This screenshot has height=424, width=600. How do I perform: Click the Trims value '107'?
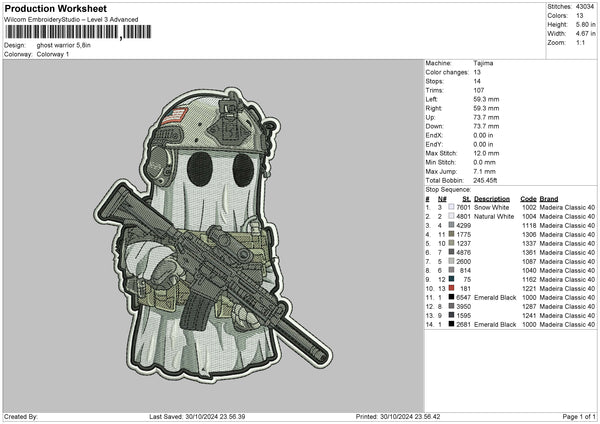[479, 90]
